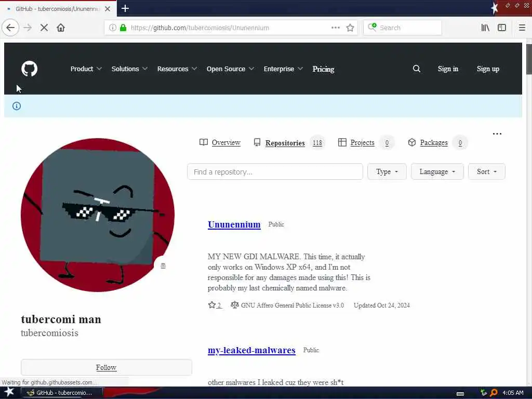
Task: Switch to the Packages tab
Action: [437, 142]
